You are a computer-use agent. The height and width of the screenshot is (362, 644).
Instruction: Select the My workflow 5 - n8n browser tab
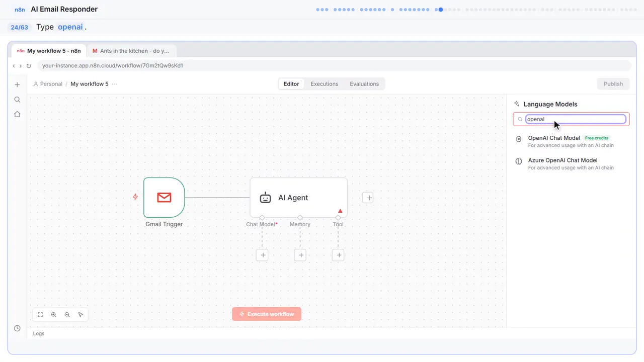(x=49, y=51)
